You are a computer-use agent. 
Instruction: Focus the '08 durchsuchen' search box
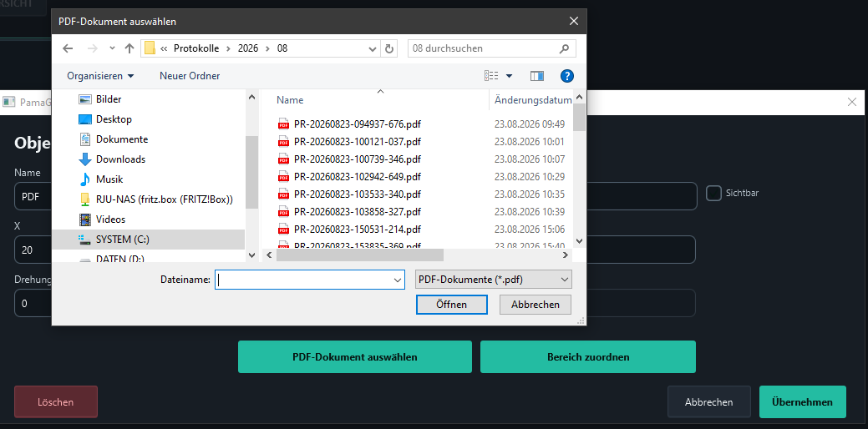point(491,48)
